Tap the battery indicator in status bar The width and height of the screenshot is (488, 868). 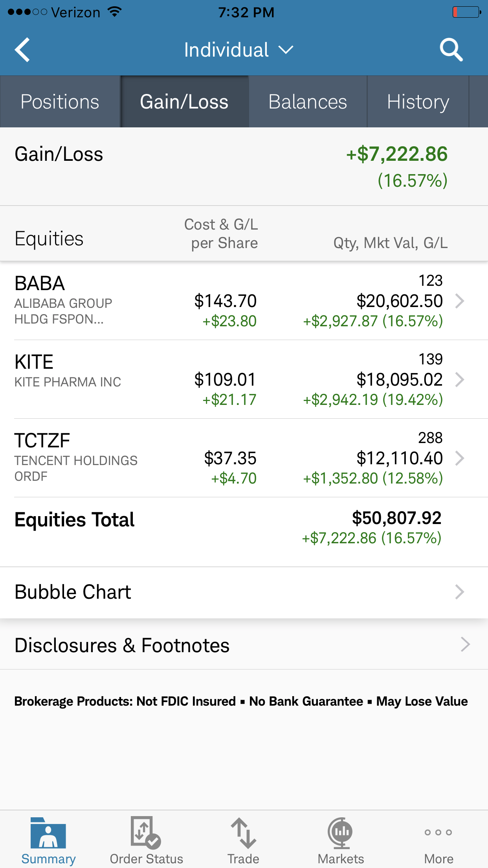click(x=467, y=12)
